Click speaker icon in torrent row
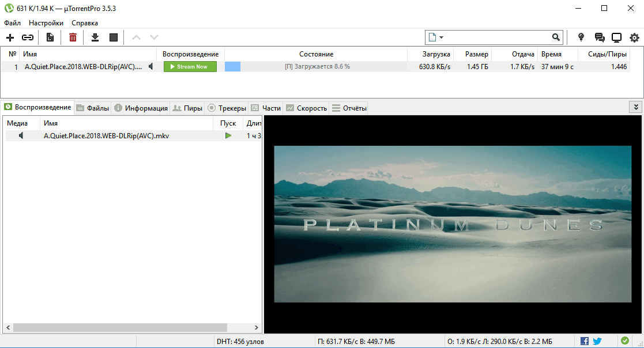Viewport: 644px width, 348px height. click(150, 66)
